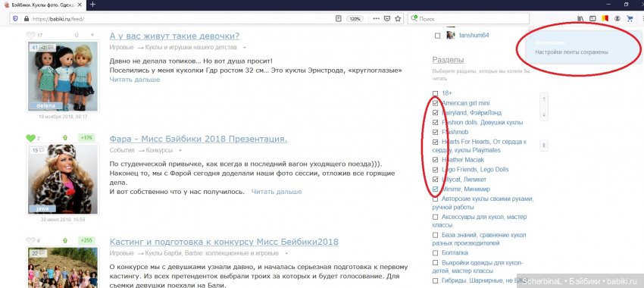644x288 pixels.
Task: Expand dropdown arrow after Куклы и игрушки нашего детства
Action: [245, 48]
